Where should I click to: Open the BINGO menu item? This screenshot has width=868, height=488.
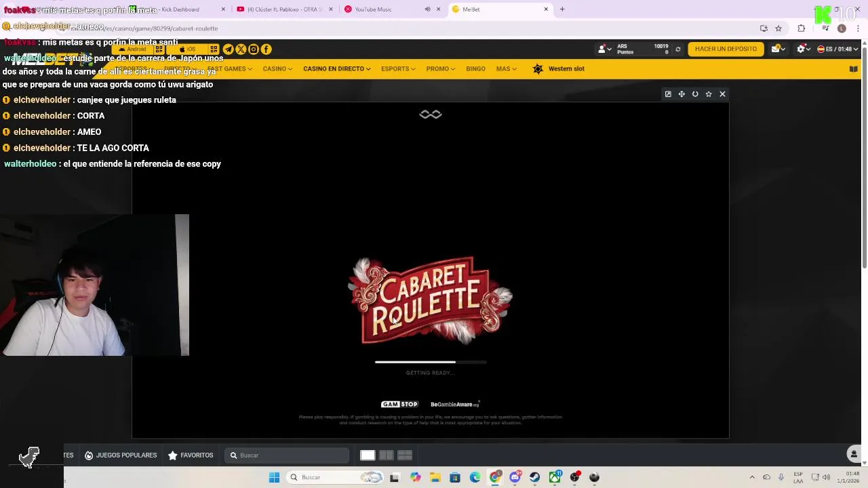475,68
